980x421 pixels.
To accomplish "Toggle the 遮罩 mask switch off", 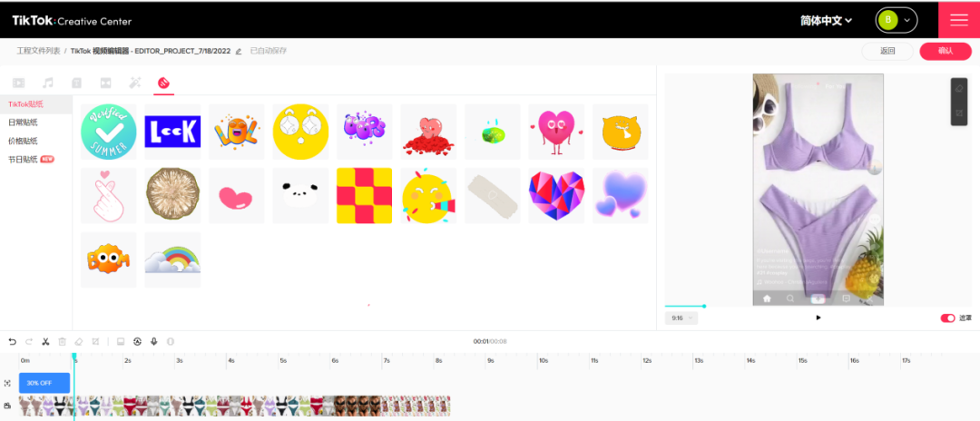I will pyautogui.click(x=947, y=318).
